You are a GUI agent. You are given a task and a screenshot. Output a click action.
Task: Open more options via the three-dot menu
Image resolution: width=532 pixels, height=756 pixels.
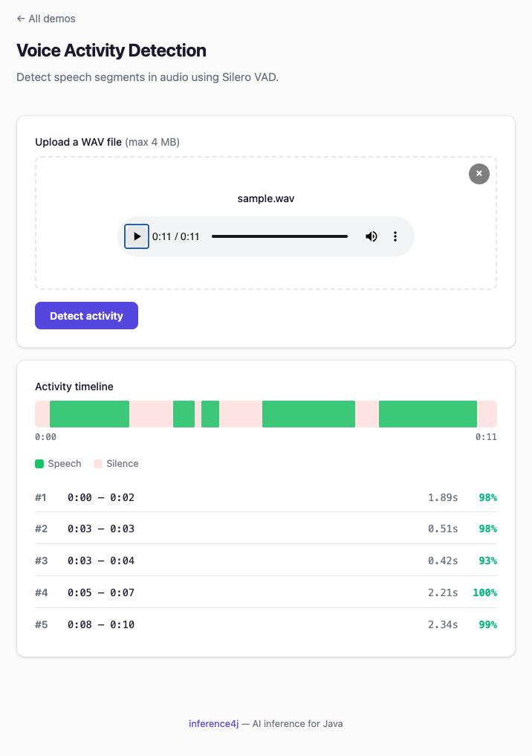[x=395, y=236]
